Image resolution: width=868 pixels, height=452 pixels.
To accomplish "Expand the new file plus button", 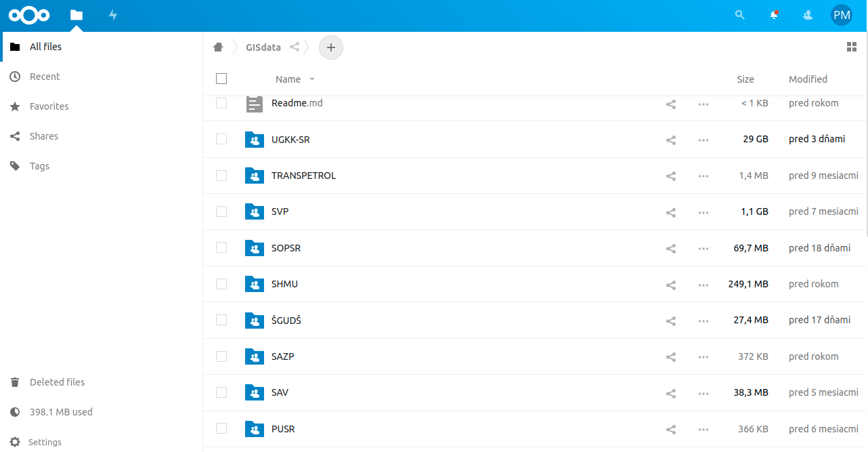I will click(x=331, y=47).
